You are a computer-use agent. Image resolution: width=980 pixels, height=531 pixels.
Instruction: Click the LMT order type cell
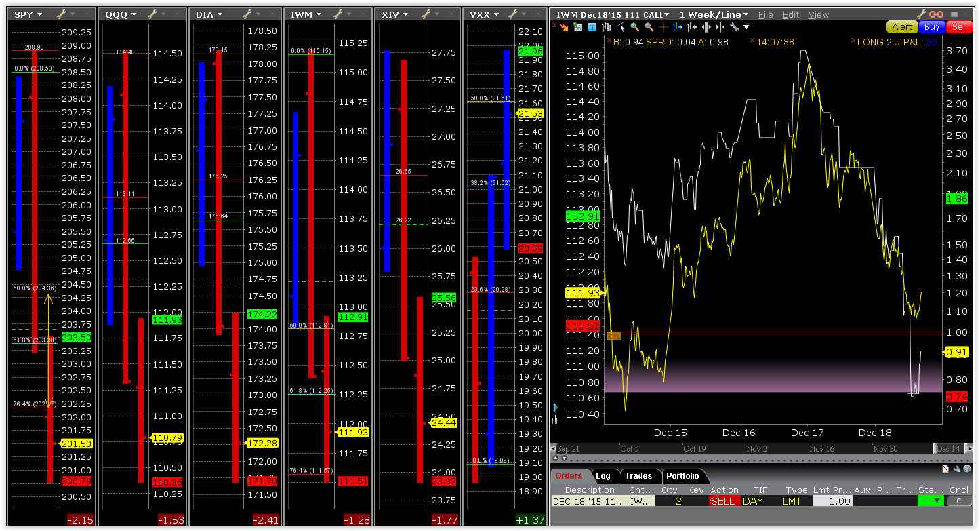(x=792, y=501)
